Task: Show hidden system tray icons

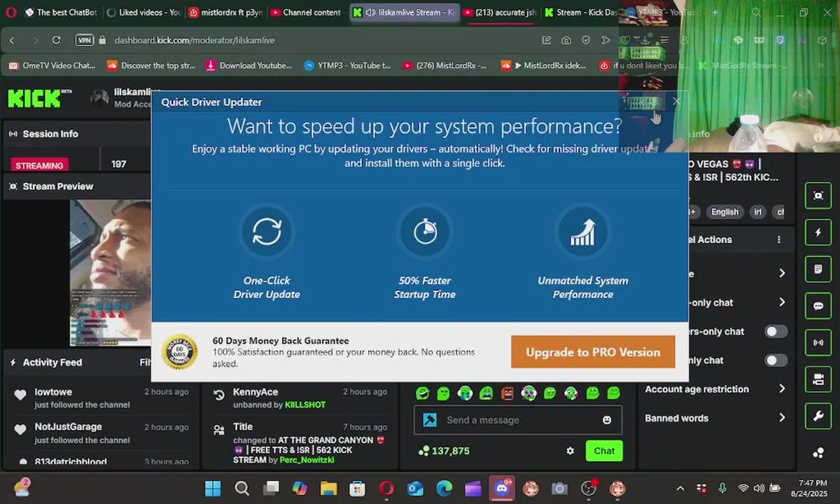Action: coord(680,488)
